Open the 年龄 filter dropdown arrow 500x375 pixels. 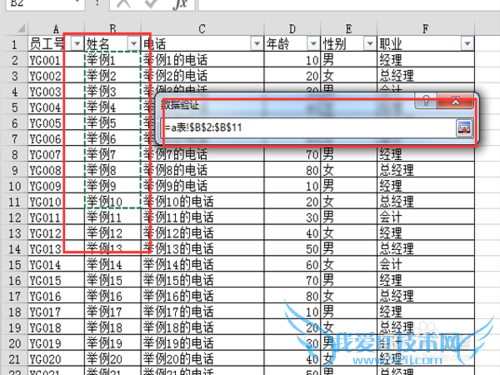click(313, 44)
